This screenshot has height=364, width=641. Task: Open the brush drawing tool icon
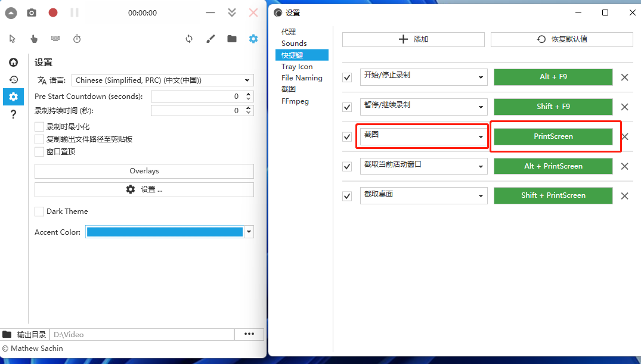[x=210, y=39]
